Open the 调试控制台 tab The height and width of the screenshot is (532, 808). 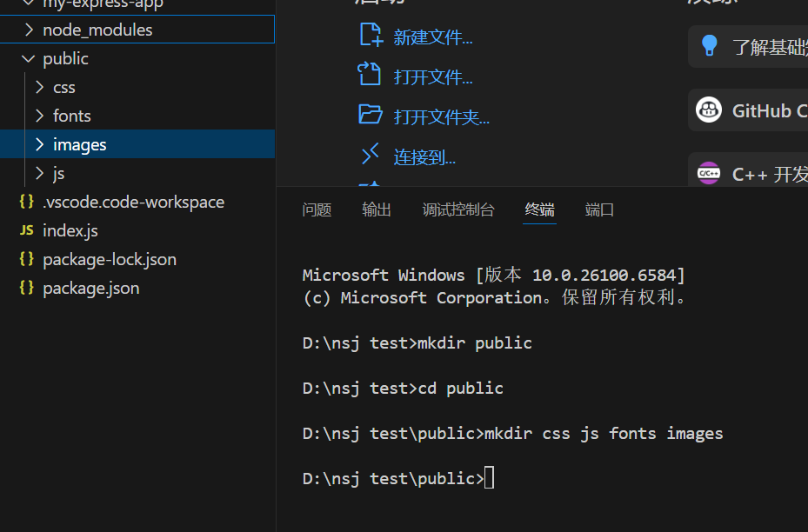tap(458, 210)
